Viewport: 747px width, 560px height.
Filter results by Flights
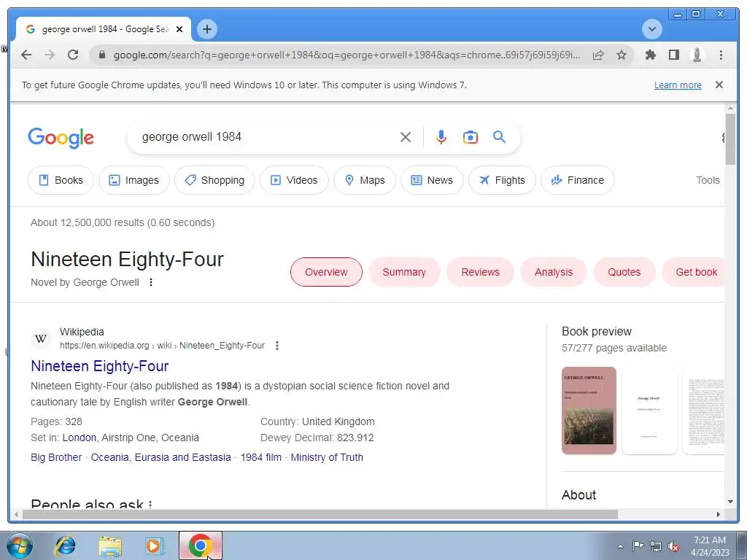point(502,180)
